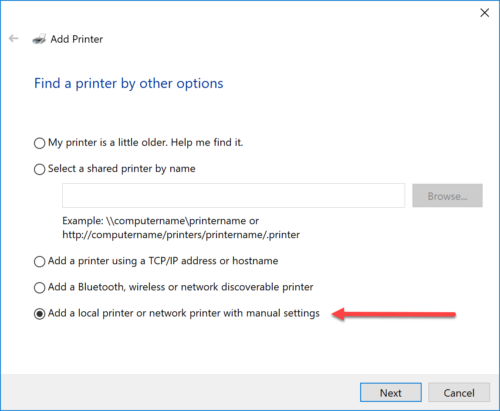Click the Browse... button
The image size is (500, 411).
pyautogui.click(x=447, y=196)
